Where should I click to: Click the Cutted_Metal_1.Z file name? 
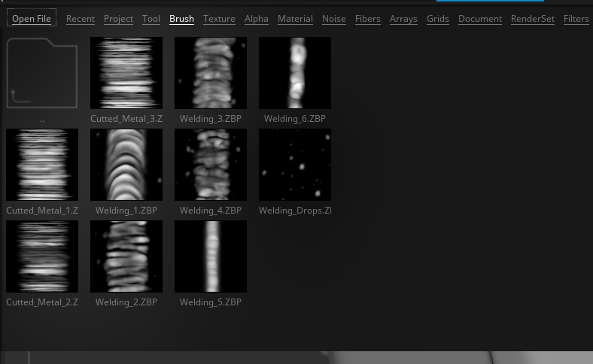tap(42, 211)
